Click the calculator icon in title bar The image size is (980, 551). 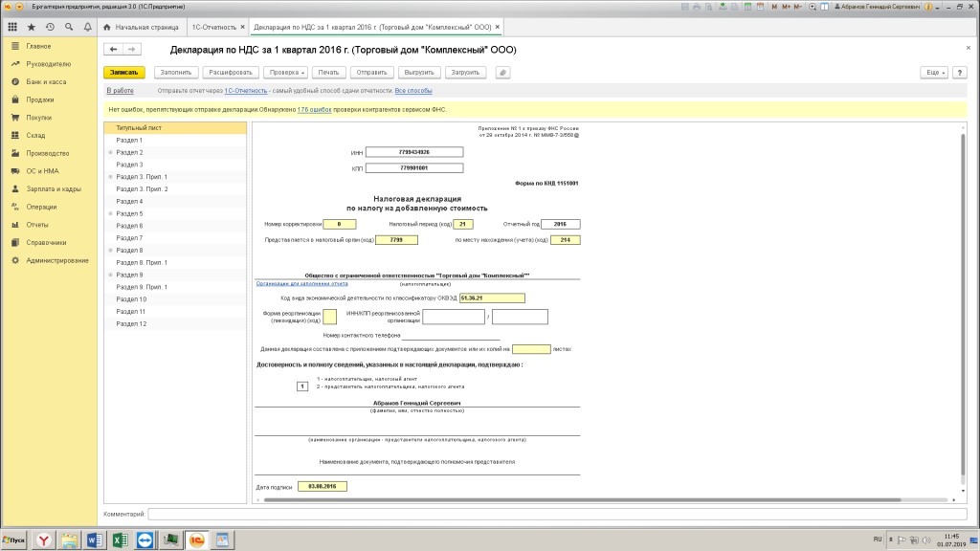point(747,7)
